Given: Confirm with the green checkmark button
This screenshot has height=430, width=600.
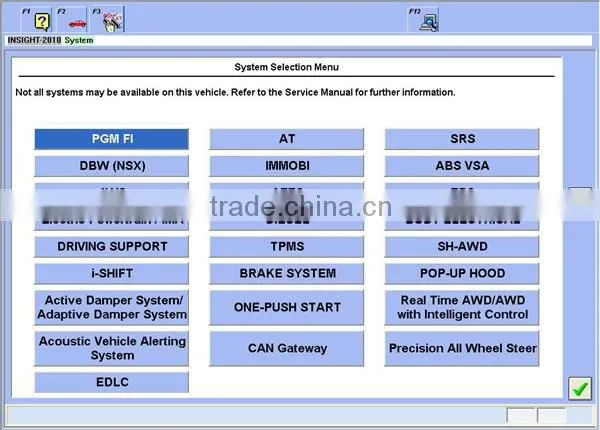Looking at the screenshot, I should coord(579,389).
